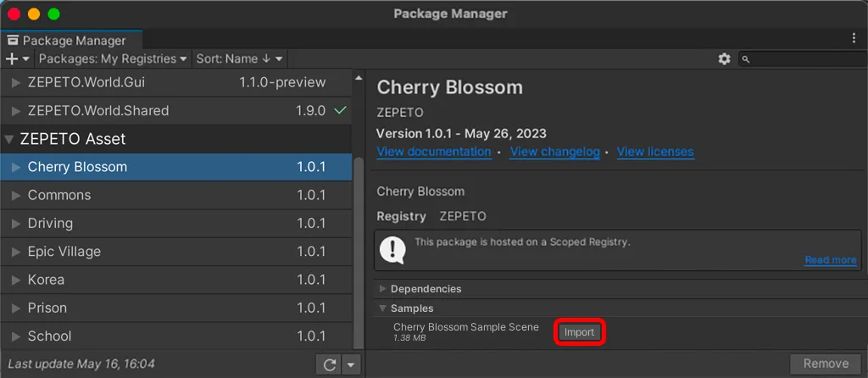Viewport: 868px width, 378px height.
Task: Click the Registry ZEPETO field text
Action: [x=431, y=216]
